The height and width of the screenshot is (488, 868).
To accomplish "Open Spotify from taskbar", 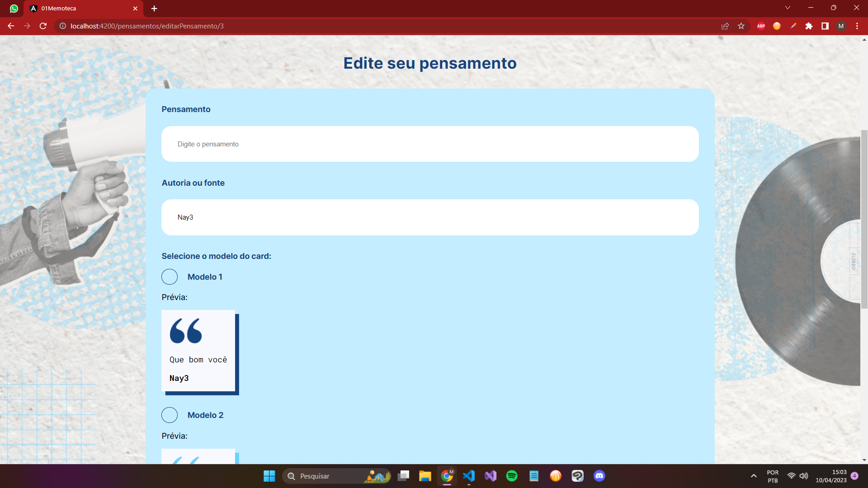I will 512,476.
